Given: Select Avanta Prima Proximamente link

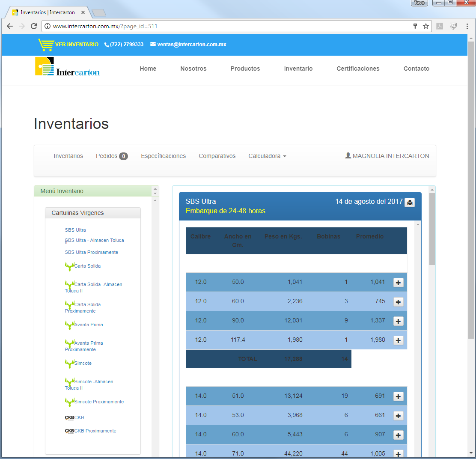Looking at the screenshot, I should click(84, 346).
